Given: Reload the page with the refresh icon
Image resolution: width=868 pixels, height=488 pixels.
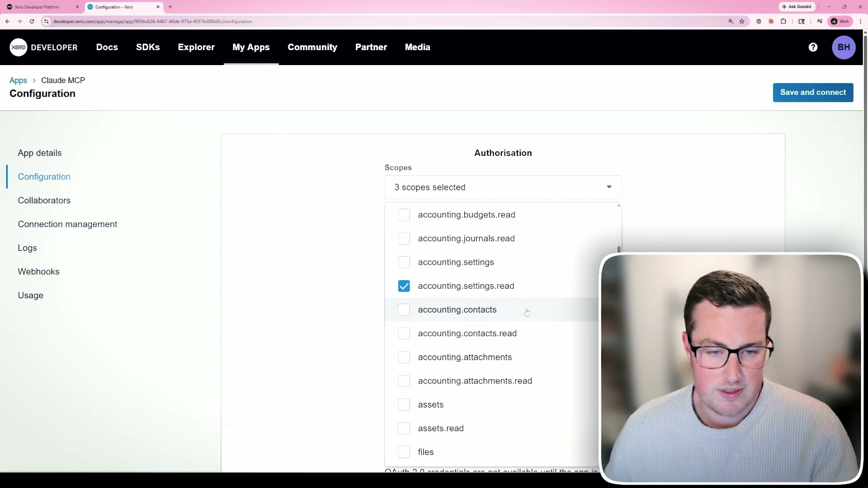Looking at the screenshot, I should (32, 21).
